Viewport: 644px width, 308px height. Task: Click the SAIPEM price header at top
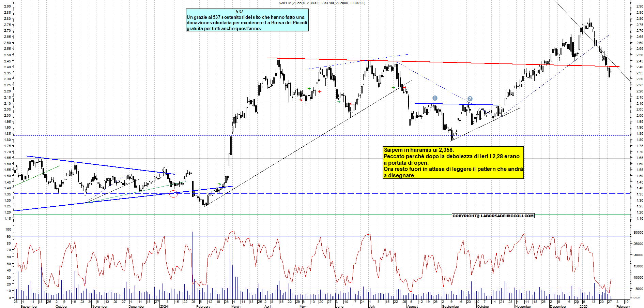322,3
